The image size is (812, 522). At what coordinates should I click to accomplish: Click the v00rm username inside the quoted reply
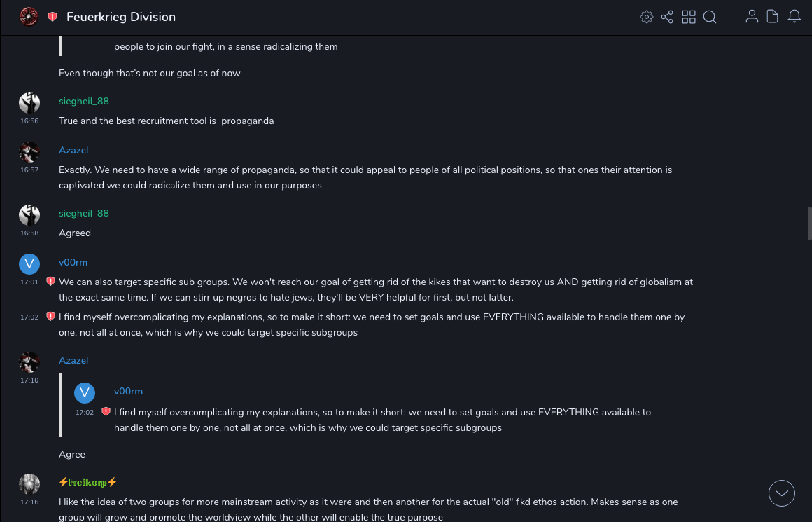(x=128, y=391)
